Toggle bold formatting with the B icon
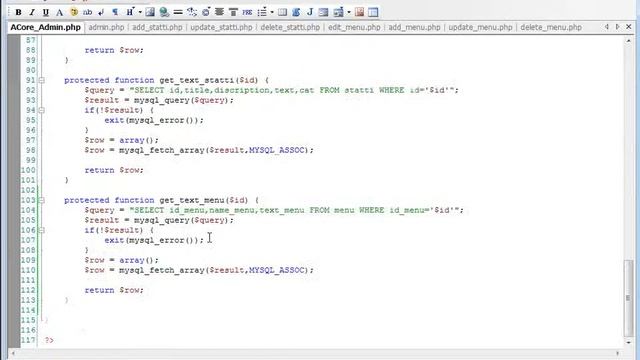 pyautogui.click(x=18, y=12)
